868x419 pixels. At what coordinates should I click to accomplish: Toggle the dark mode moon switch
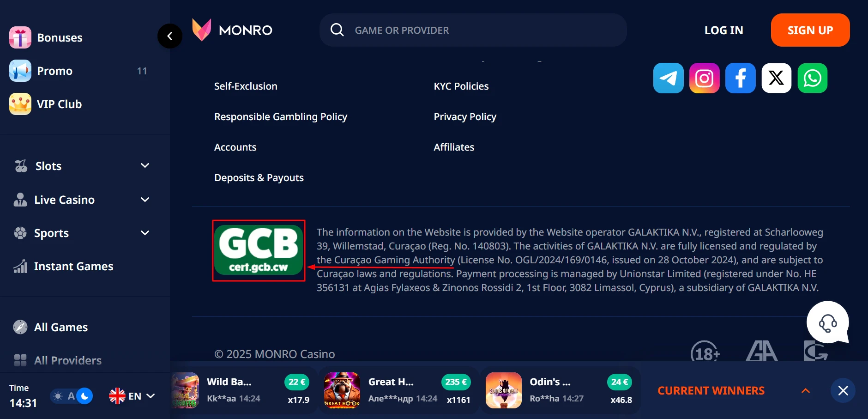pyautogui.click(x=84, y=396)
